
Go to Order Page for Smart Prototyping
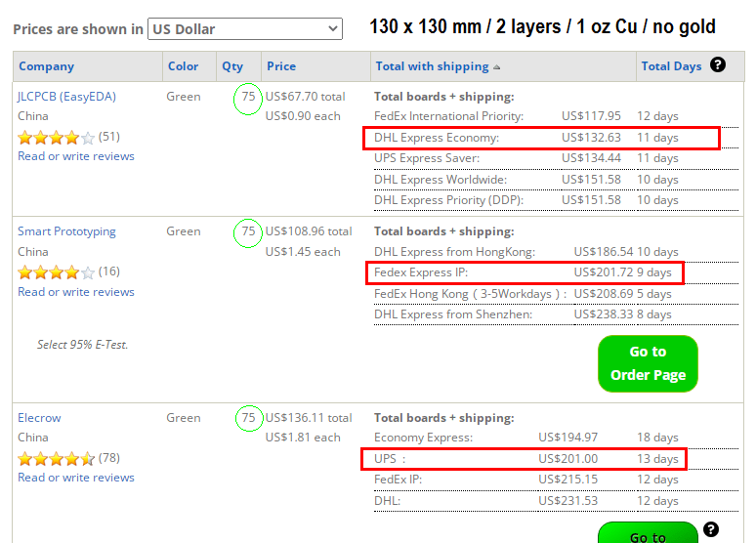click(x=648, y=363)
